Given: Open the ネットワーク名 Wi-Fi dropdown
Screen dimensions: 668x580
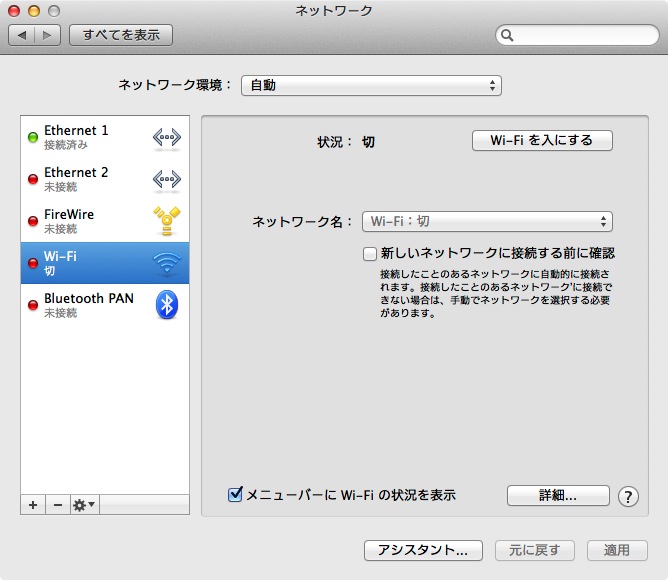Looking at the screenshot, I should (x=487, y=222).
